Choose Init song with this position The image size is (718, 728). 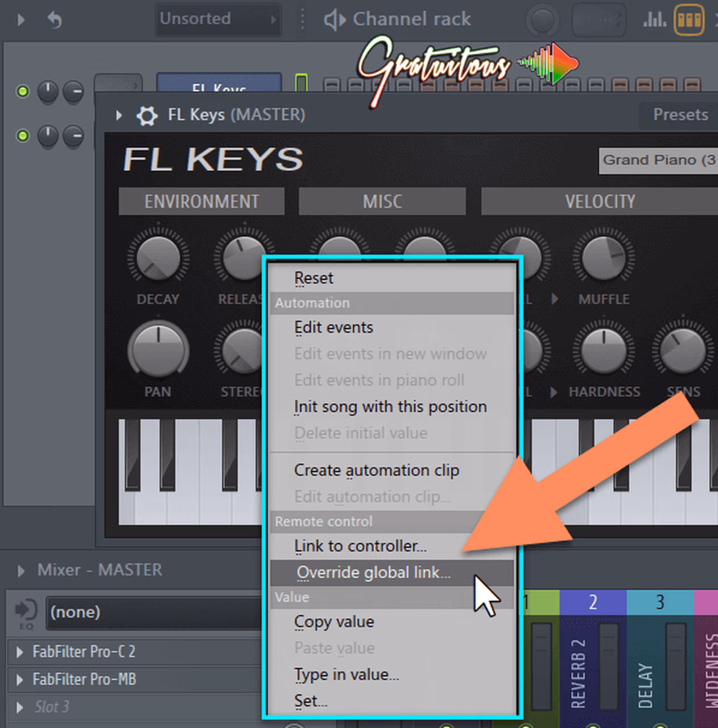click(391, 407)
